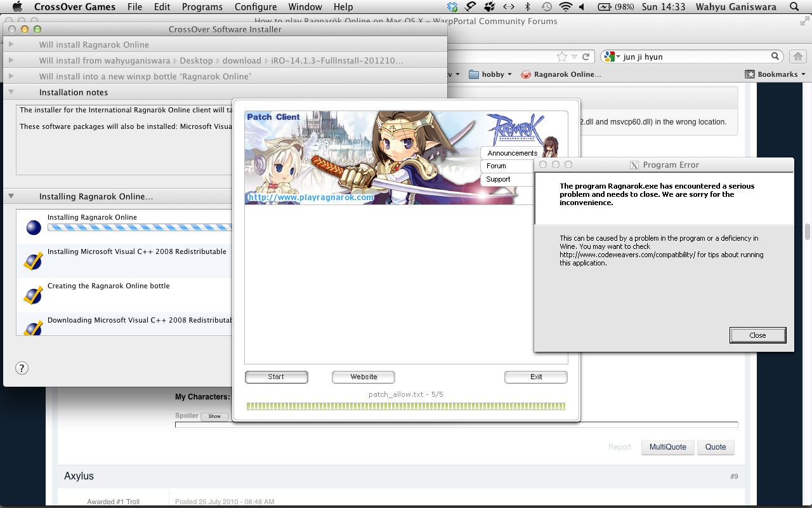Open Spotlight search magnifier
Screen dimensions: 812x508
795,7
